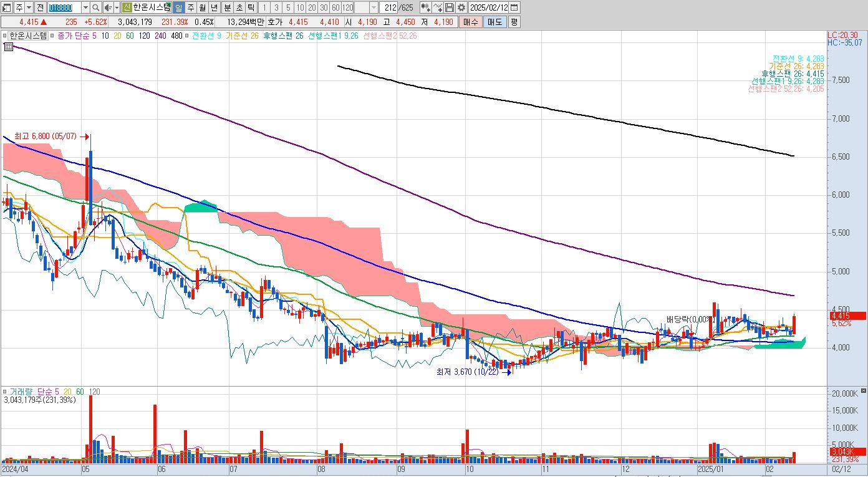The width and height of the screenshot is (868, 477).
Task: Switch chart to 주 weekly period
Action: 191,7
